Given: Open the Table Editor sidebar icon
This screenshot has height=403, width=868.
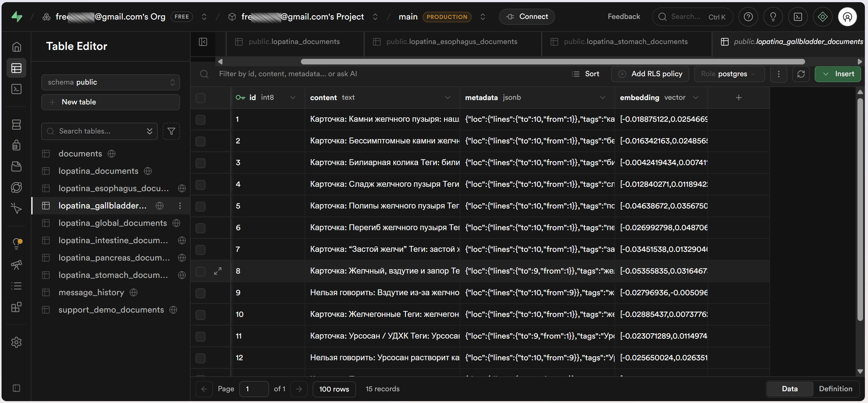Looking at the screenshot, I should [16, 68].
